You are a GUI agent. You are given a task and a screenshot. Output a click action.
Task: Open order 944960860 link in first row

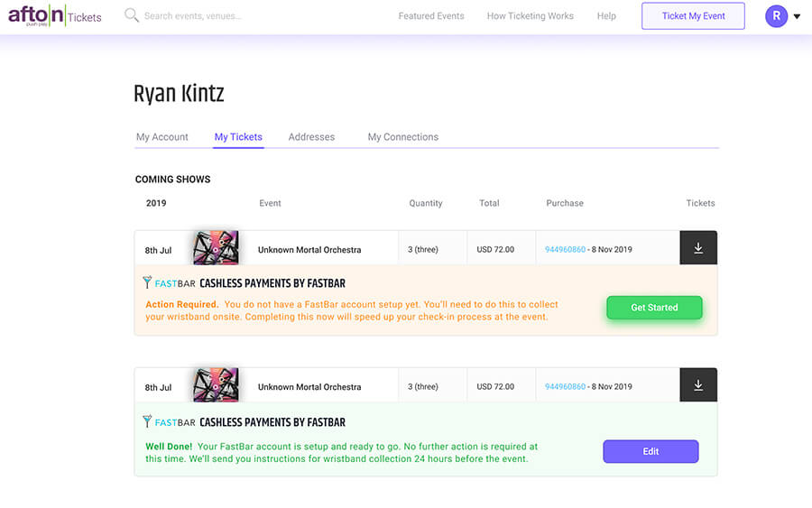pyautogui.click(x=565, y=250)
